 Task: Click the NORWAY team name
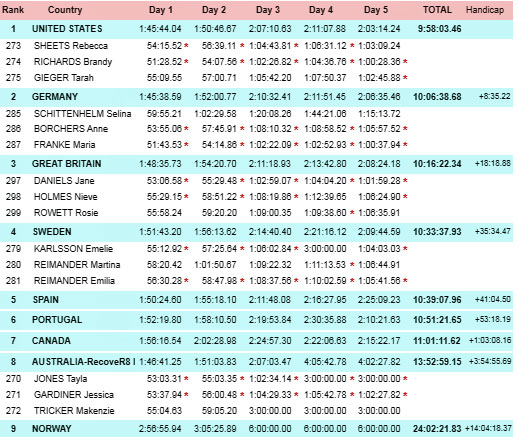coord(52,429)
